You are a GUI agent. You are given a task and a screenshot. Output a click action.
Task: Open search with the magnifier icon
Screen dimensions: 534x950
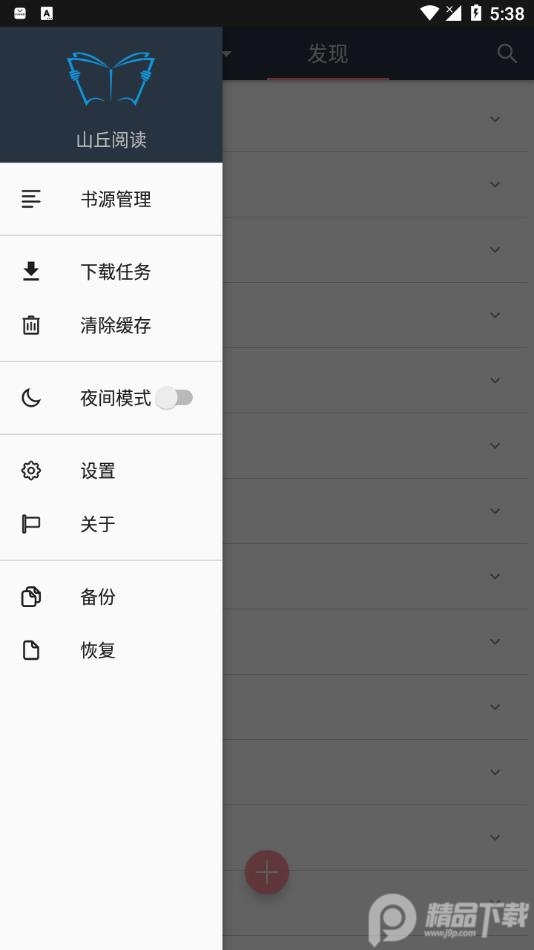click(x=507, y=53)
